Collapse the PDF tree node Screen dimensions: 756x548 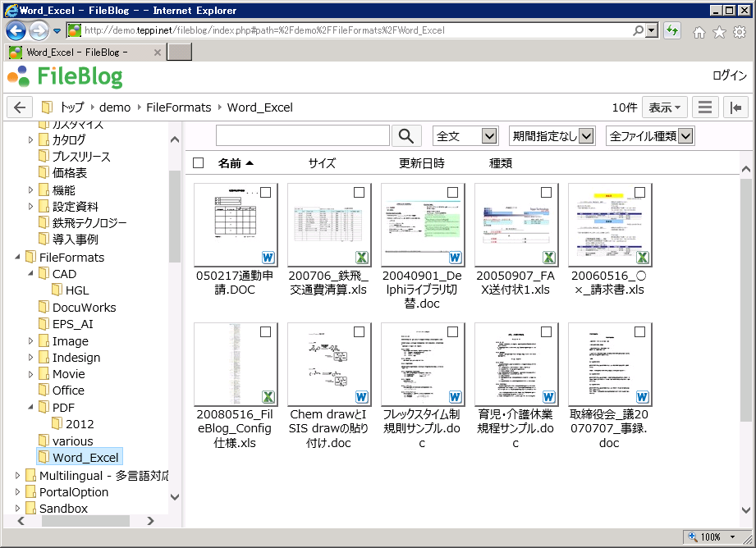click(x=31, y=407)
